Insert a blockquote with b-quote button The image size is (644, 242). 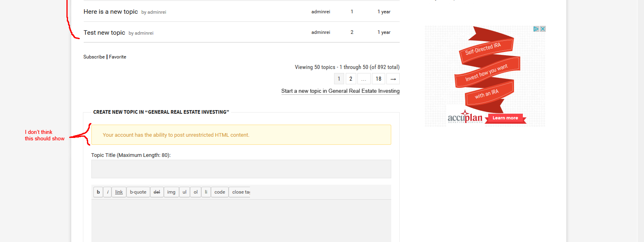pos(138,192)
